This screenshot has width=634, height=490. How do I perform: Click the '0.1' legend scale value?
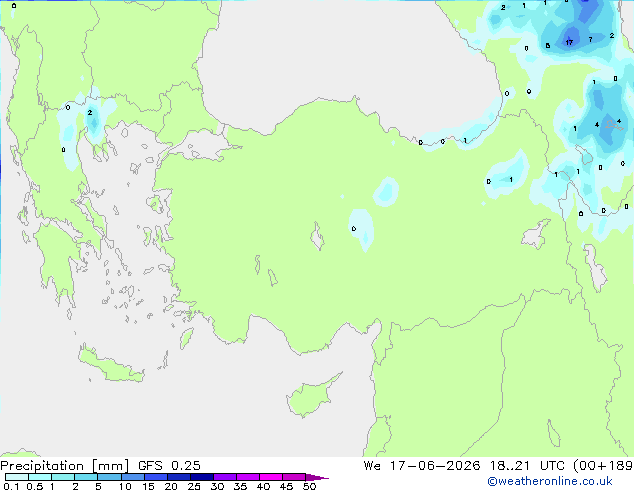point(11,486)
